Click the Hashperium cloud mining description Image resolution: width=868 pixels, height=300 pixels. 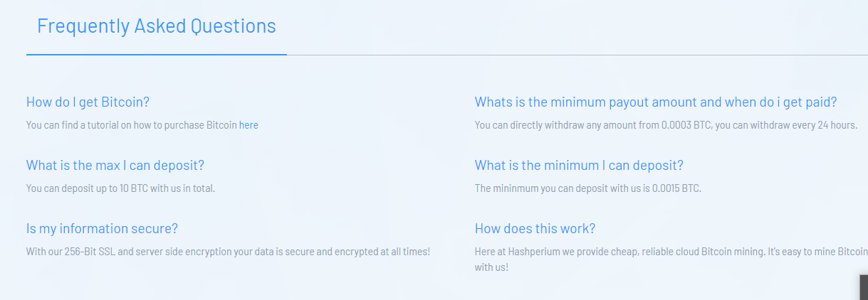pyautogui.click(x=671, y=259)
